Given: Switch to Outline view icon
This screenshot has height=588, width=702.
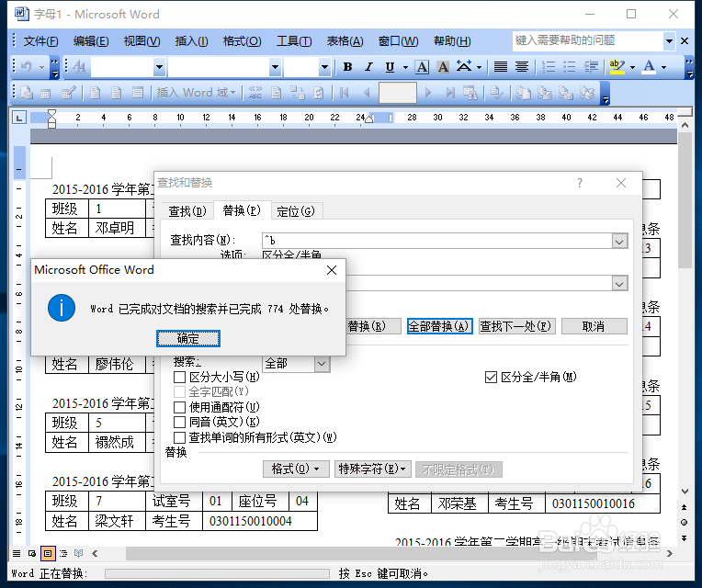Looking at the screenshot, I should (63, 553).
